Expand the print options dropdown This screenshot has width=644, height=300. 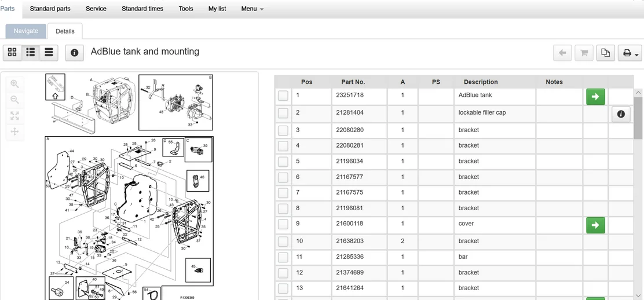point(630,53)
